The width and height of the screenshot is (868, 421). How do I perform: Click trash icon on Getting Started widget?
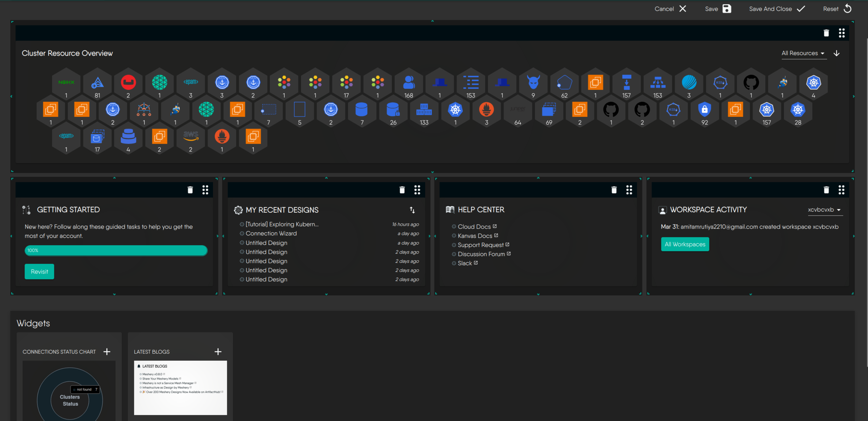[x=190, y=190]
